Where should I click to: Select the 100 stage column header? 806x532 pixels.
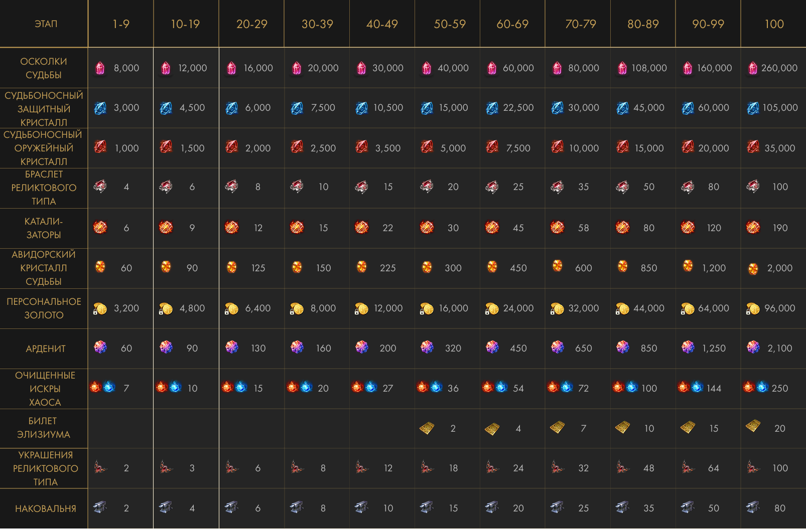pos(774,24)
